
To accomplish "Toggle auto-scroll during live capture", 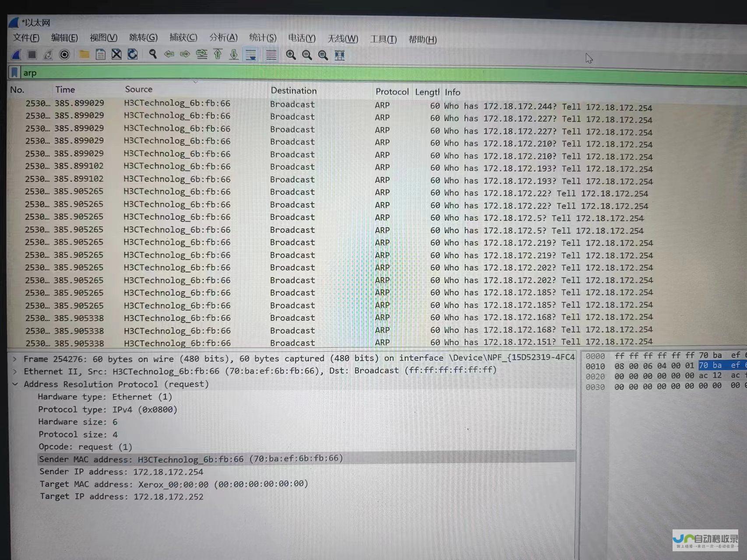I will (251, 55).
